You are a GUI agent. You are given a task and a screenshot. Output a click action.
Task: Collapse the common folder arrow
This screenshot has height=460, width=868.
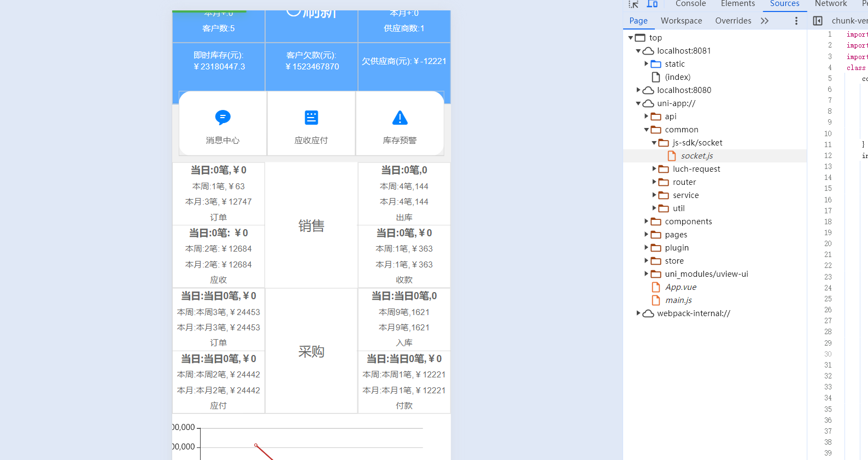pyautogui.click(x=646, y=130)
